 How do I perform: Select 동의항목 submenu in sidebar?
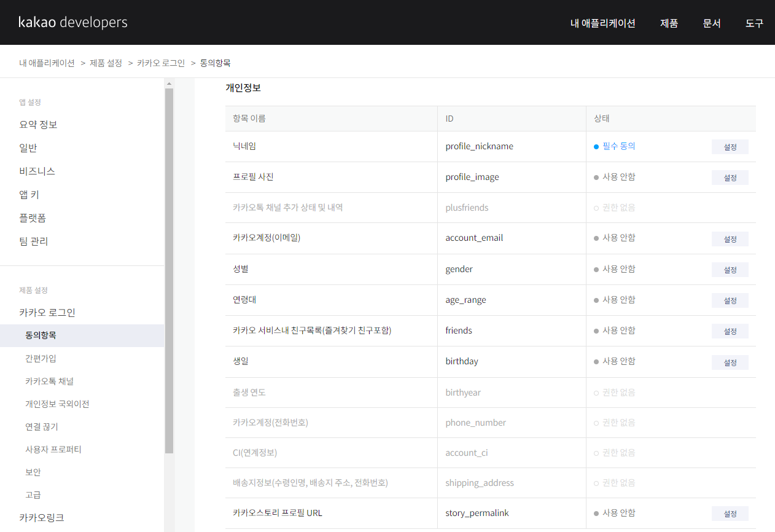coord(82,335)
